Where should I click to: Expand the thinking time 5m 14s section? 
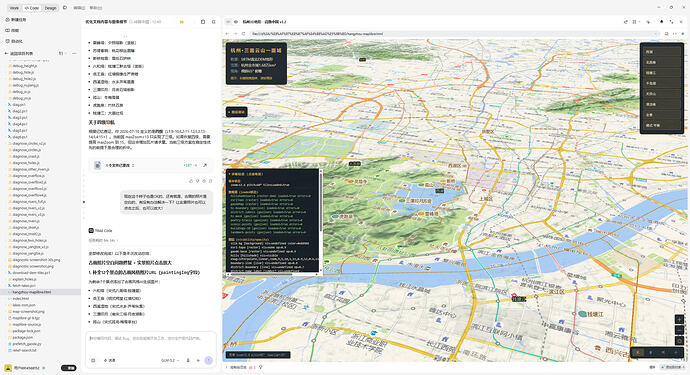tap(103, 240)
